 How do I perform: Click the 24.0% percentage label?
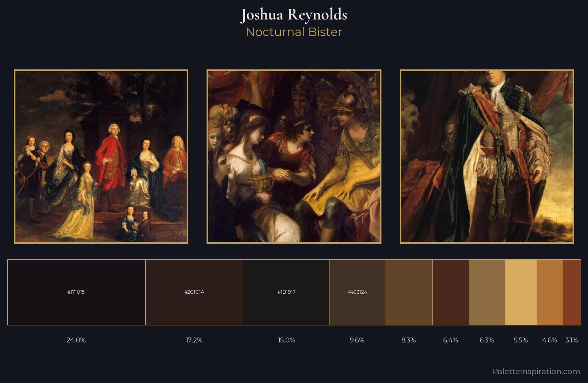(76, 340)
